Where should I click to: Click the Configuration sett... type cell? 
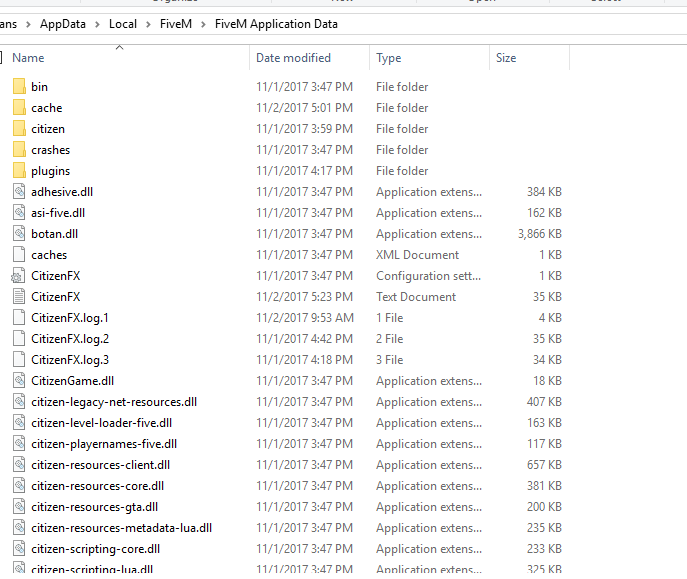tap(428, 276)
